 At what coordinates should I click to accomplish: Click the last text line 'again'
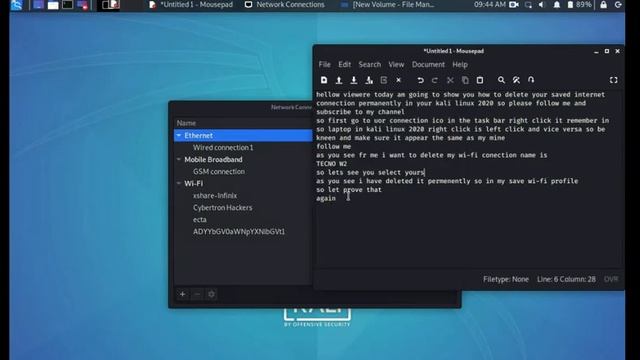326,198
